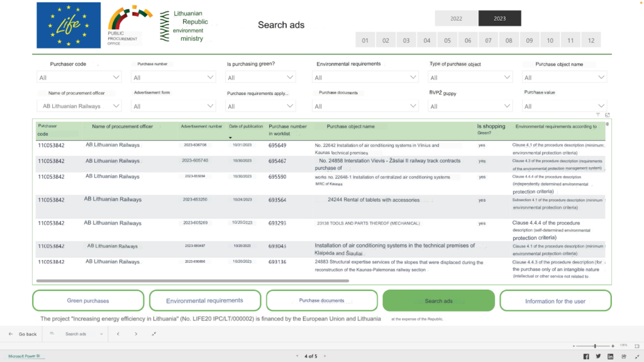Switch to Green purchases page
644x362 pixels.
(88, 301)
